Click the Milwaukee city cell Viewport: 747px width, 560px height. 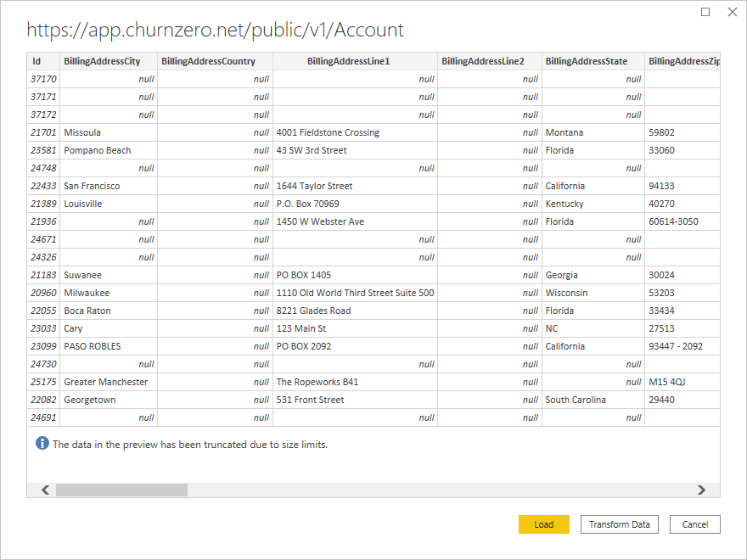coord(109,293)
